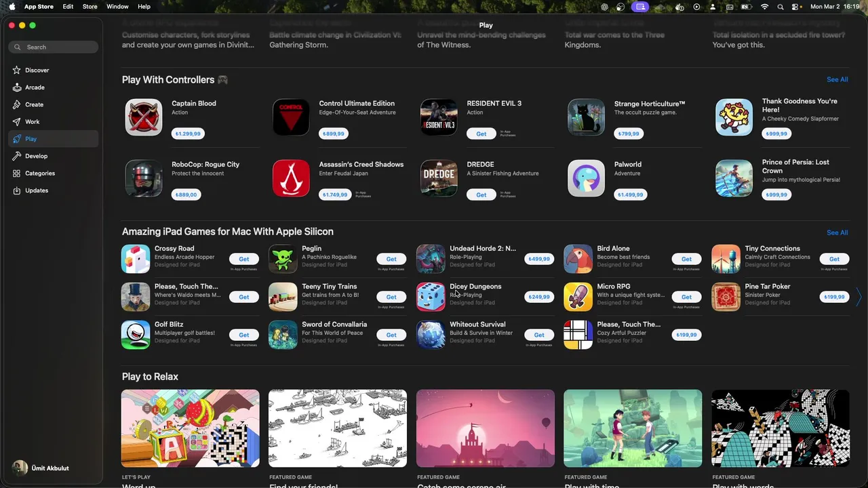Open the Edit menu
The height and width of the screenshot is (488, 868).
(x=68, y=7)
